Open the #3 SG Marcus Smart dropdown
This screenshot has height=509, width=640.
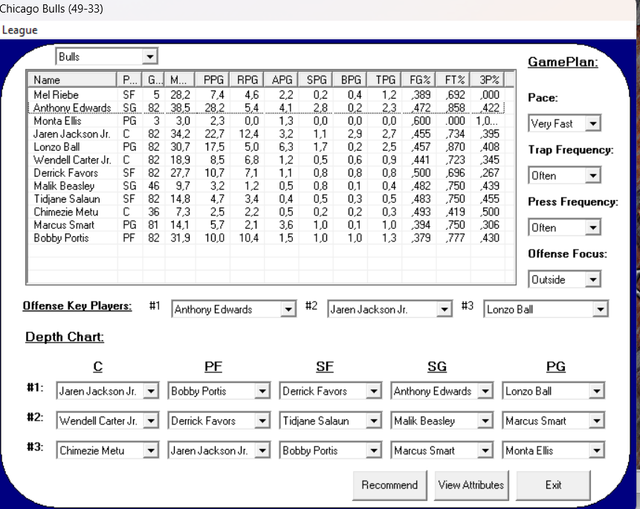442,451
